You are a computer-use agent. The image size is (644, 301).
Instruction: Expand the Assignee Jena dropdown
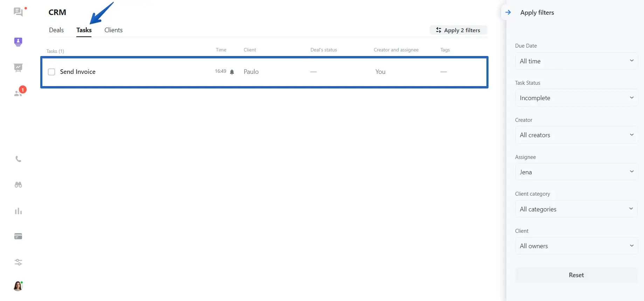pos(576,172)
